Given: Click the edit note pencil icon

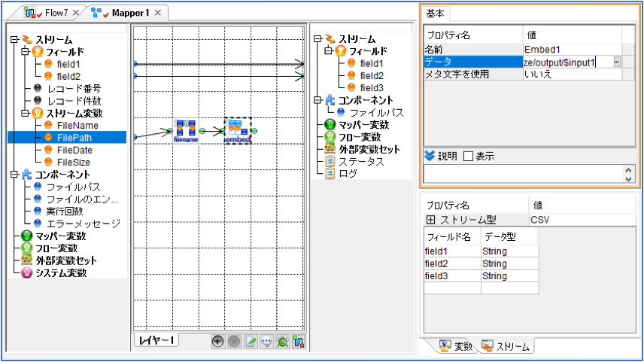Looking at the screenshot, I should coord(250,341).
